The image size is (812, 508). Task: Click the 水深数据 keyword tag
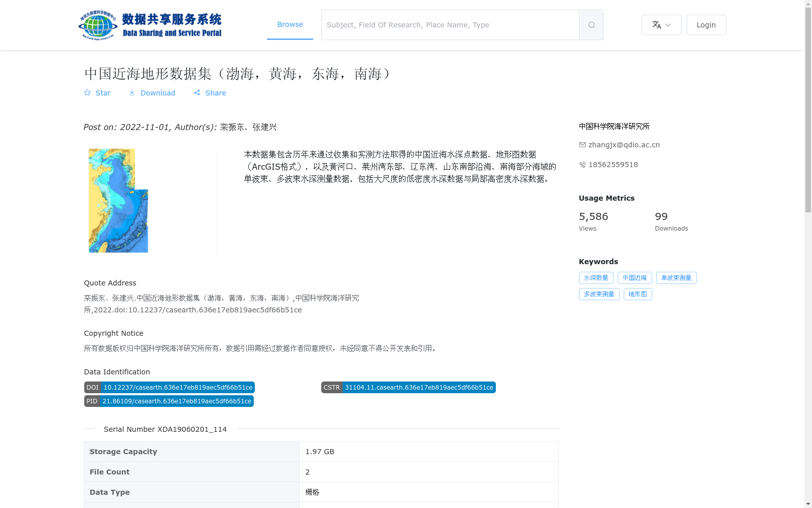(596, 278)
